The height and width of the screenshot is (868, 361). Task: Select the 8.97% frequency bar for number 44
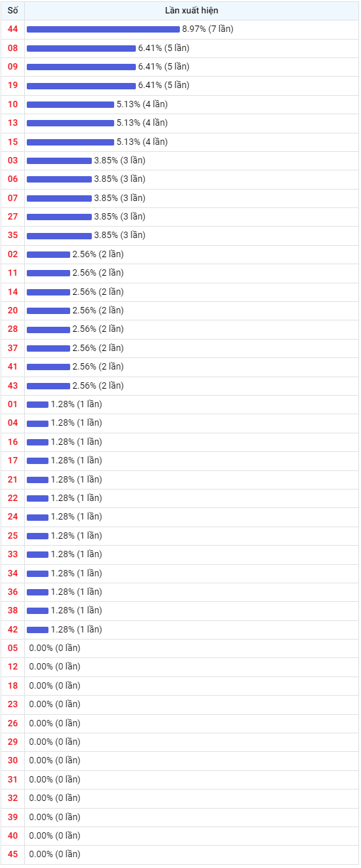coord(103,29)
